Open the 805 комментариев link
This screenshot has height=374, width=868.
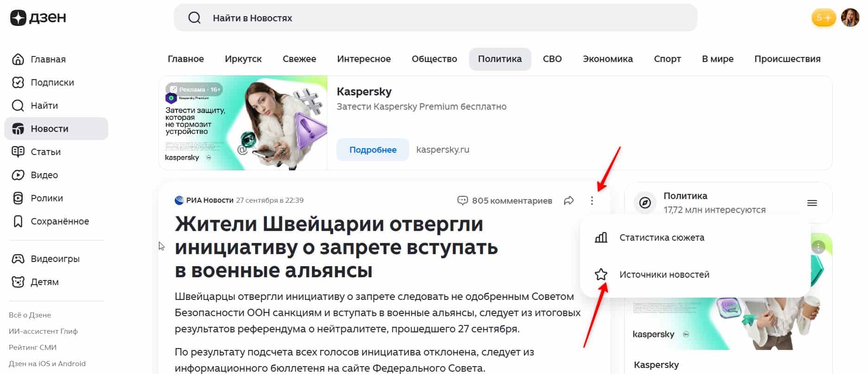pyautogui.click(x=505, y=200)
